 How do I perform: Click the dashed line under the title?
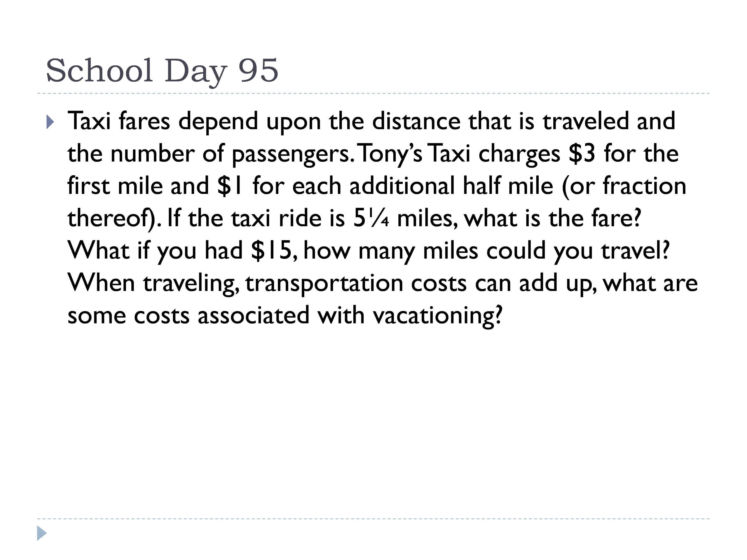[373, 94]
